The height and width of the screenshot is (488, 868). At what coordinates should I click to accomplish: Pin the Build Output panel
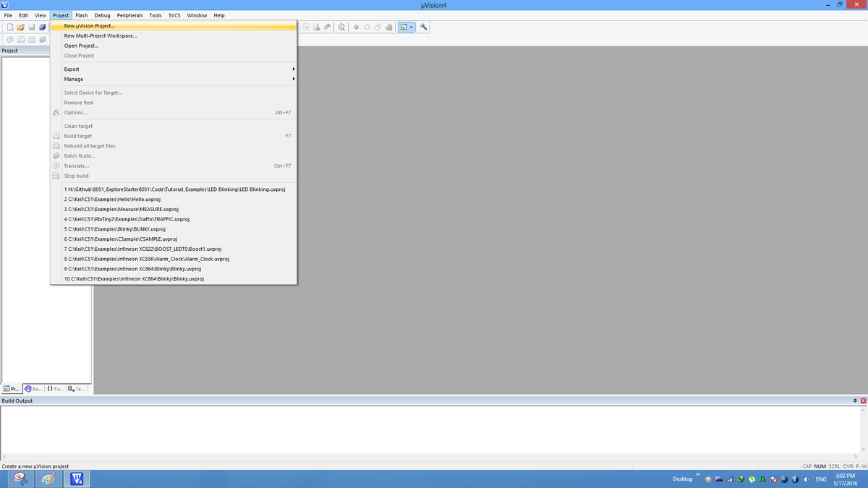[x=854, y=401]
